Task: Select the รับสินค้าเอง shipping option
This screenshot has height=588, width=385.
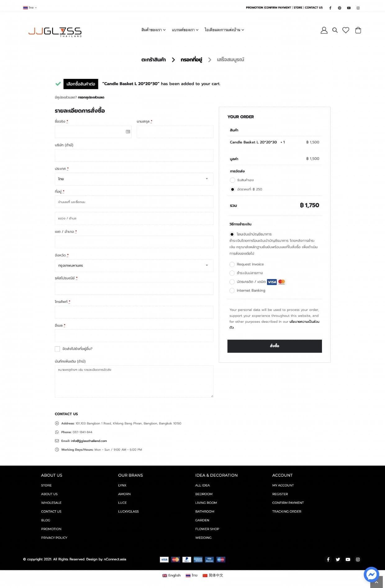Action: [233, 180]
